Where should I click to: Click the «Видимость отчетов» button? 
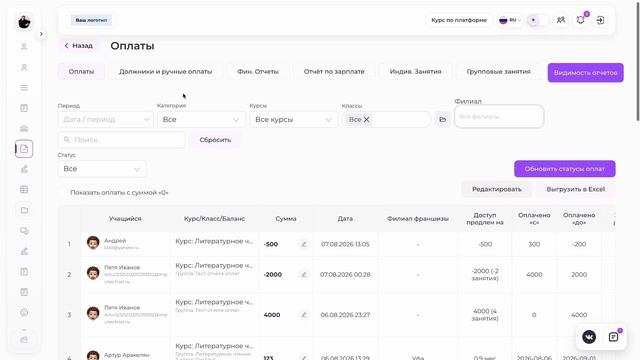point(585,73)
